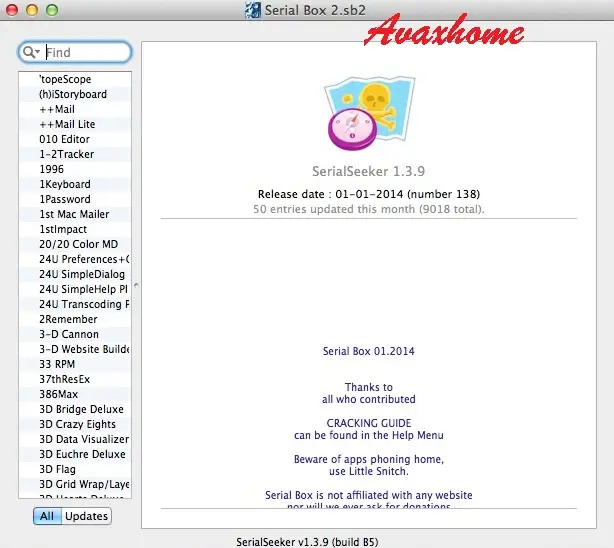The image size is (614, 548).
Task: Choose 3D Data Visualizer entry
Action: [75, 439]
